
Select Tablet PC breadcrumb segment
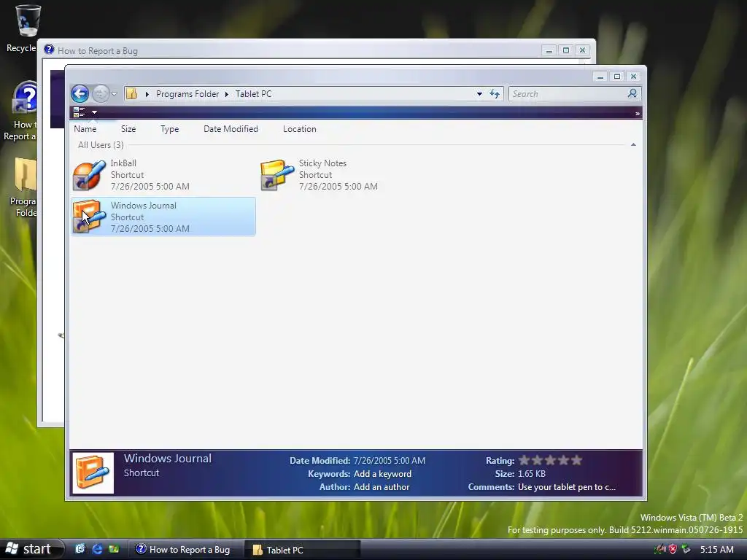[x=253, y=94]
